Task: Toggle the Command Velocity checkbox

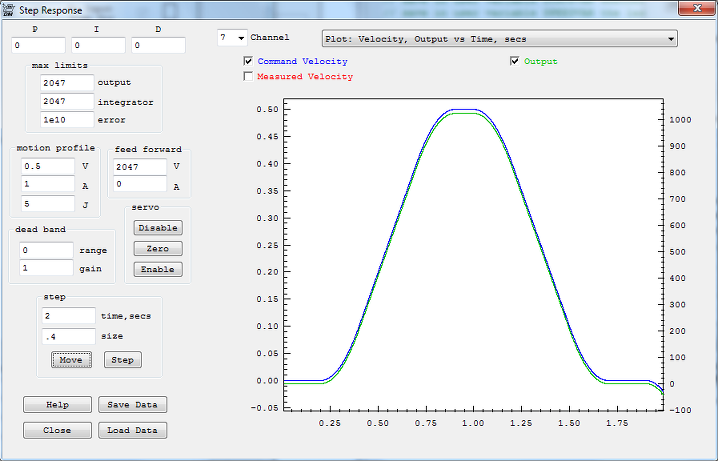Action: [x=249, y=61]
